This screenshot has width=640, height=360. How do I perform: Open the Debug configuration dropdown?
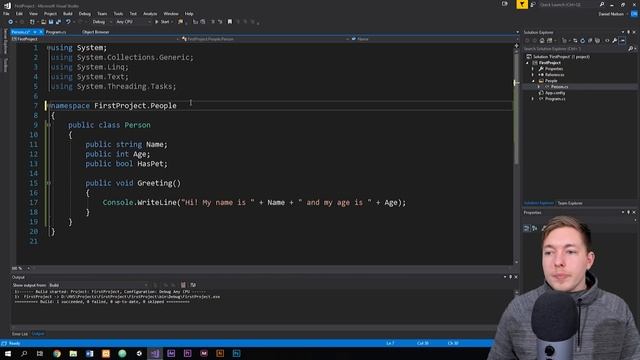click(102, 22)
